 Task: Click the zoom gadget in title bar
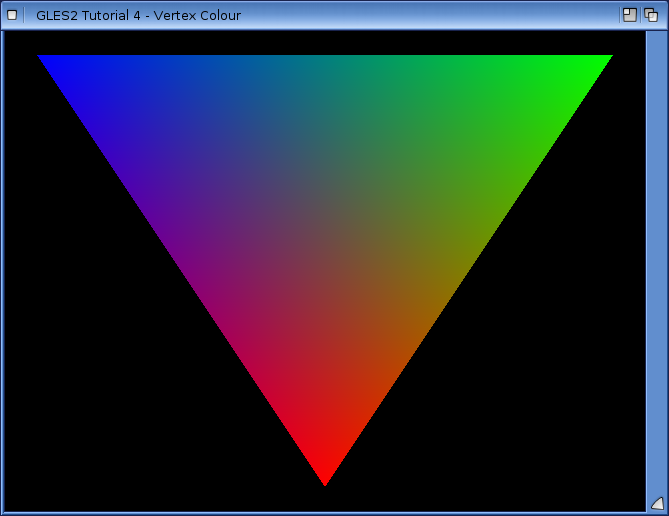pos(630,15)
